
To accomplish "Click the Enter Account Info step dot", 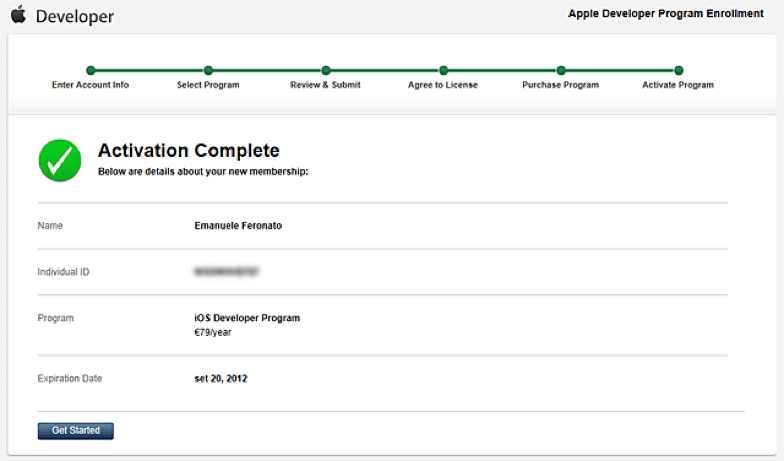I will (x=91, y=71).
